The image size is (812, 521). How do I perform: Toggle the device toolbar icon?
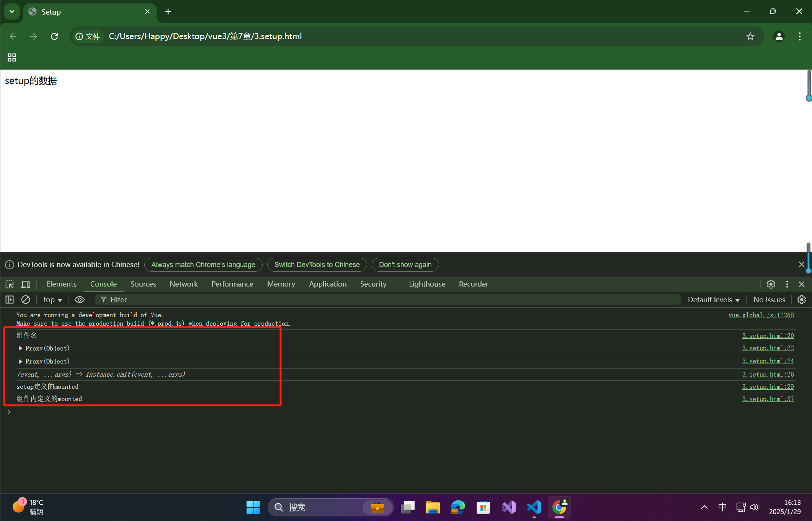pos(26,284)
